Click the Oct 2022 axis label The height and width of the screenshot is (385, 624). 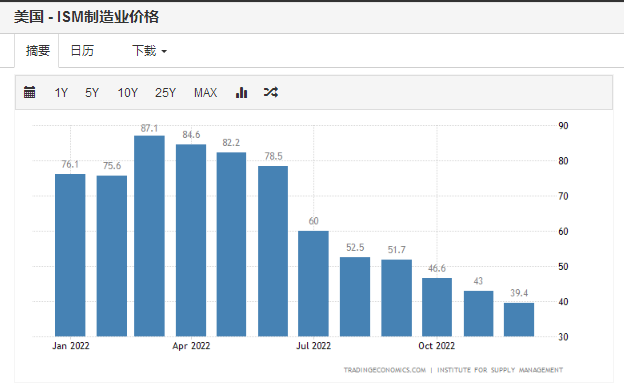tap(437, 346)
